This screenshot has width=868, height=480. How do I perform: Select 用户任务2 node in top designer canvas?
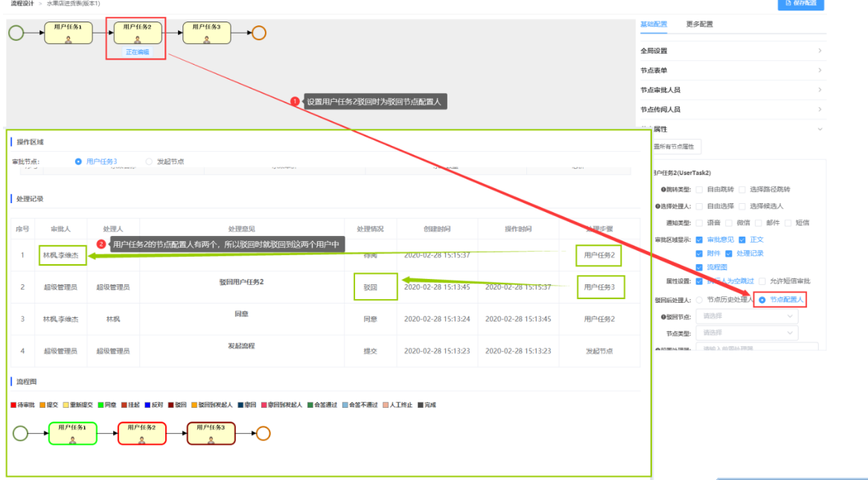(137, 33)
